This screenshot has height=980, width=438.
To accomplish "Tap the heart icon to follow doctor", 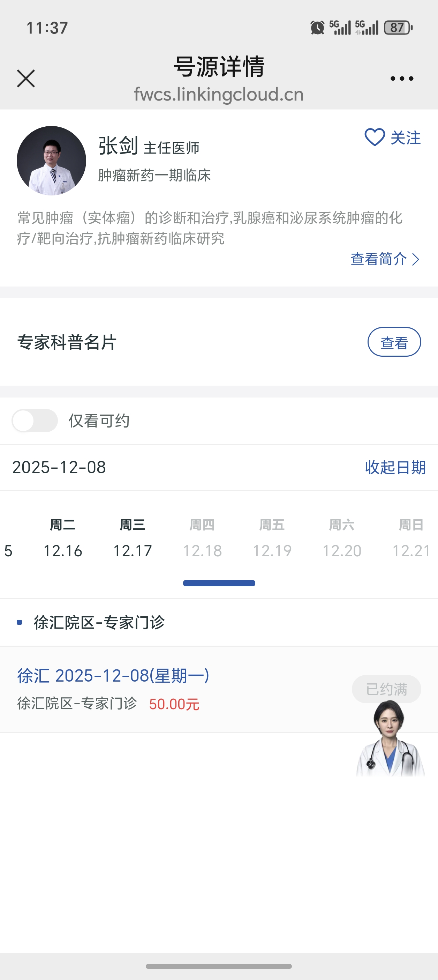I will coord(375,138).
